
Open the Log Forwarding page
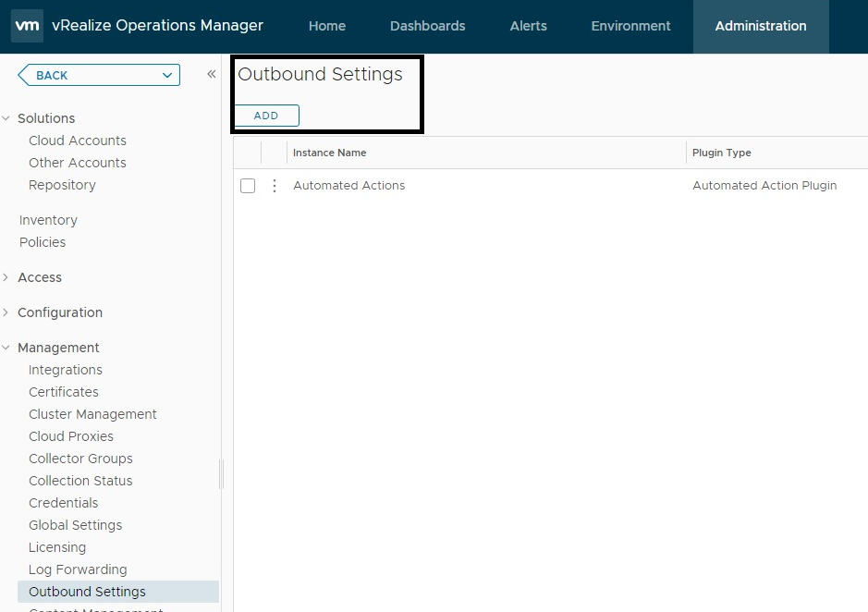pyautogui.click(x=78, y=569)
